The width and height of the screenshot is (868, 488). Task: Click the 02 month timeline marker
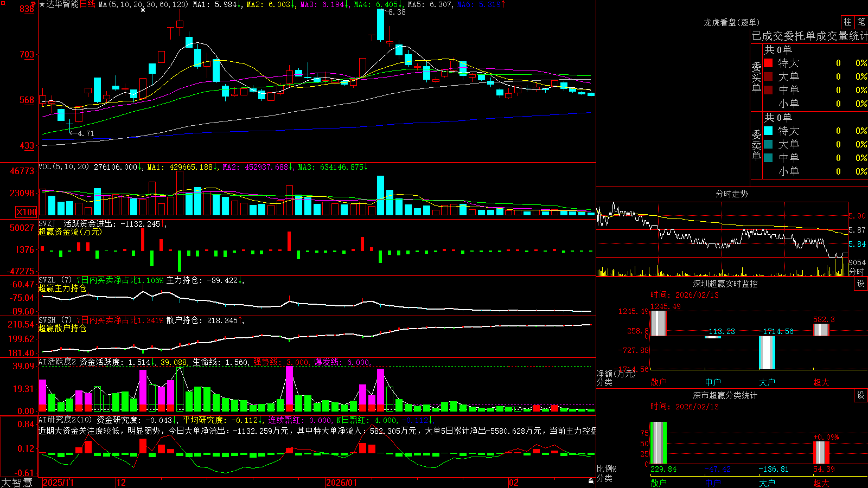click(x=514, y=483)
